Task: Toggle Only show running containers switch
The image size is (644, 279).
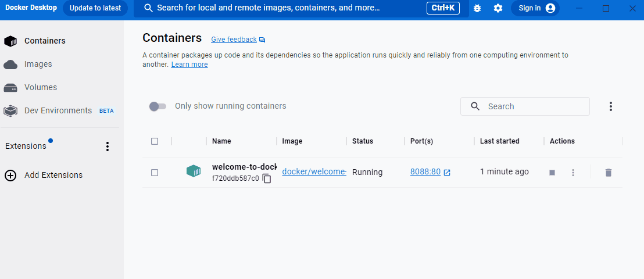Action: pyautogui.click(x=158, y=106)
